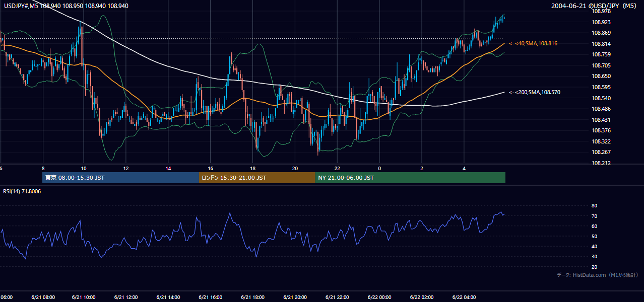Click RSI axis level 60
644x302 pixels.
pos(594,226)
